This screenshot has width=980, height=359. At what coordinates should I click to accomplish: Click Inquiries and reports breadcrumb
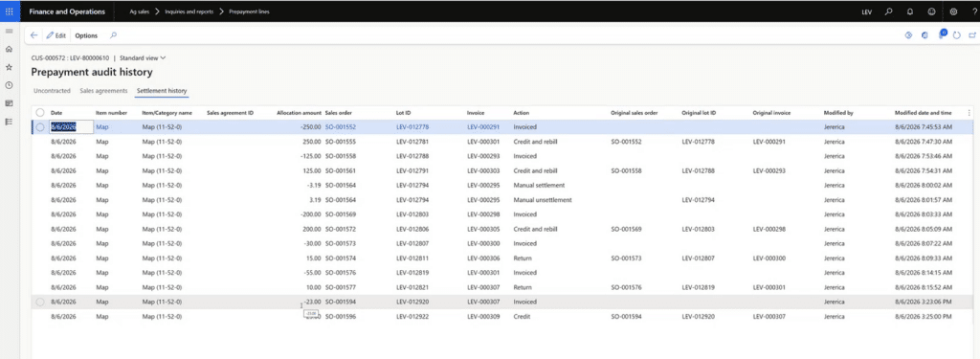pos(188,11)
